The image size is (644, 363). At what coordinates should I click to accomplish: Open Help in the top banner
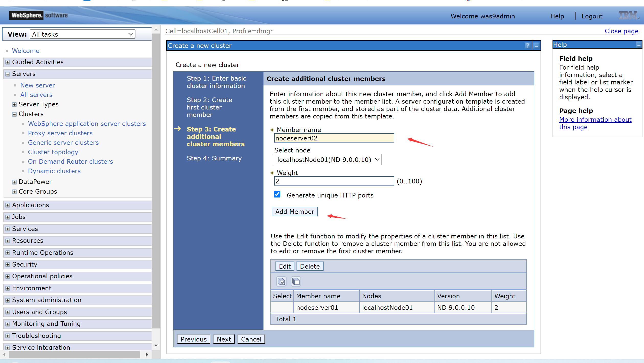coord(557,16)
